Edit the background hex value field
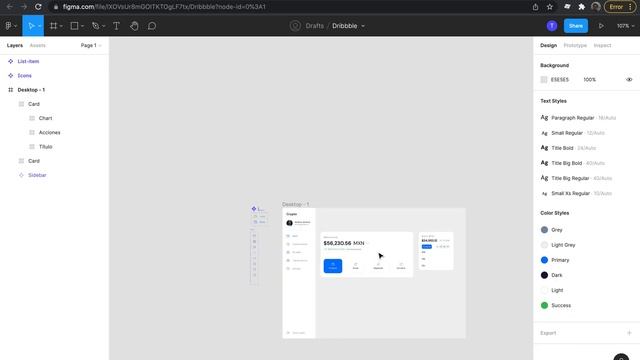The image size is (640, 360). pos(560,80)
